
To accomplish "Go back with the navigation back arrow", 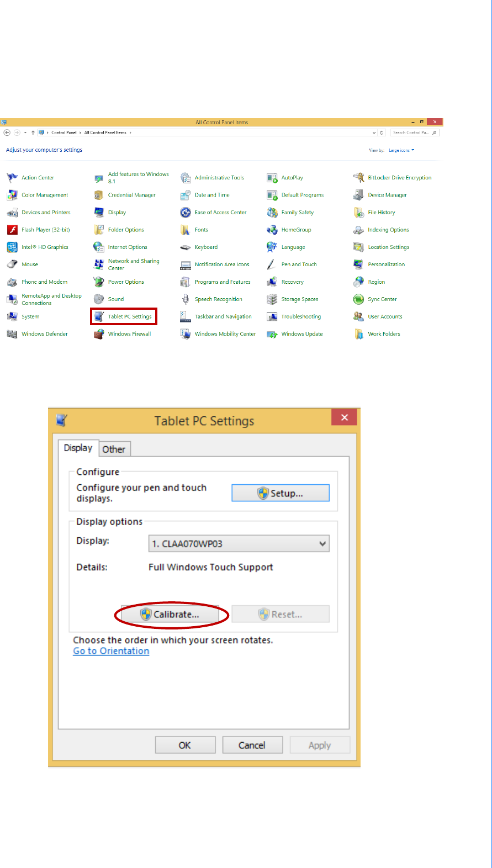I will coord(7,133).
